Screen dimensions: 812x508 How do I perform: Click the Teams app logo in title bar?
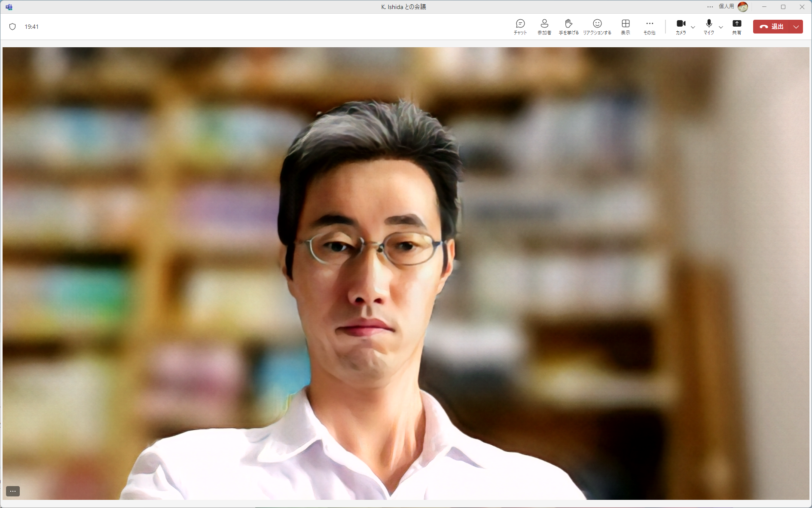click(9, 7)
